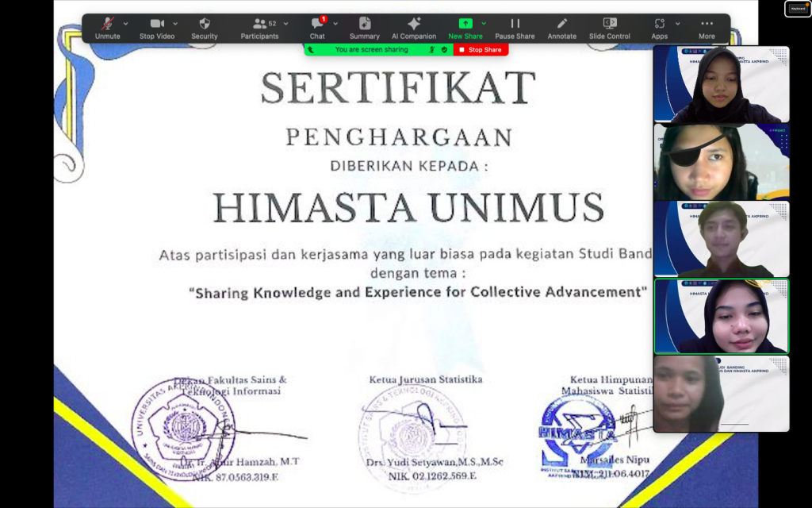Viewport: 812px width, 508px height.
Task: Expand the arrow next to Participants
Action: pyautogui.click(x=285, y=23)
